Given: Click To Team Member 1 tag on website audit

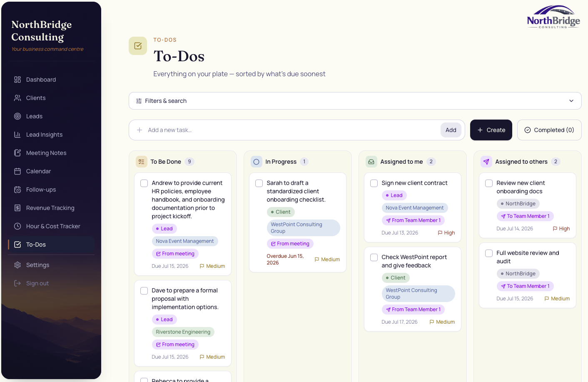Looking at the screenshot, I should 525,286.
